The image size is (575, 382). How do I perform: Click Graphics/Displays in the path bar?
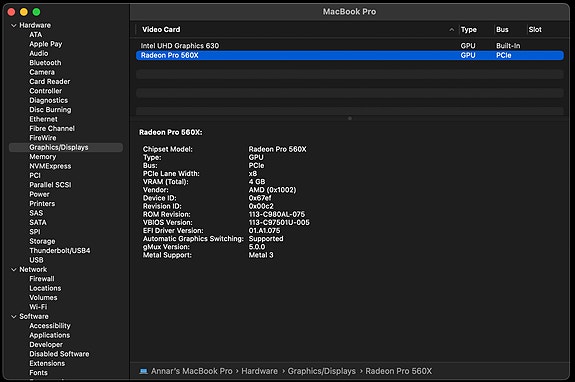pyautogui.click(x=322, y=371)
